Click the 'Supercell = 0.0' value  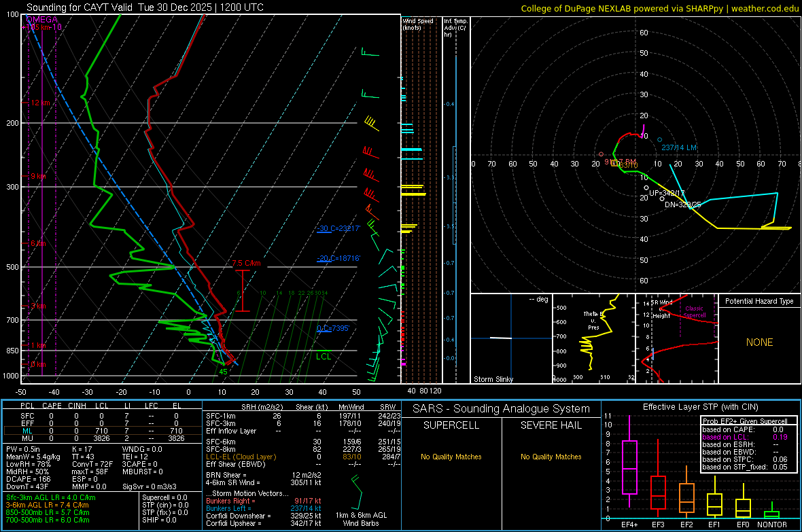pyautogui.click(x=164, y=497)
